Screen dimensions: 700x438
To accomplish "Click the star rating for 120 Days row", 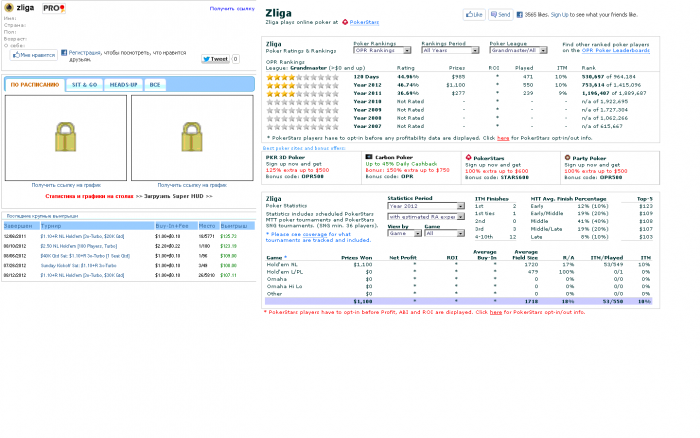I will coord(302,77).
